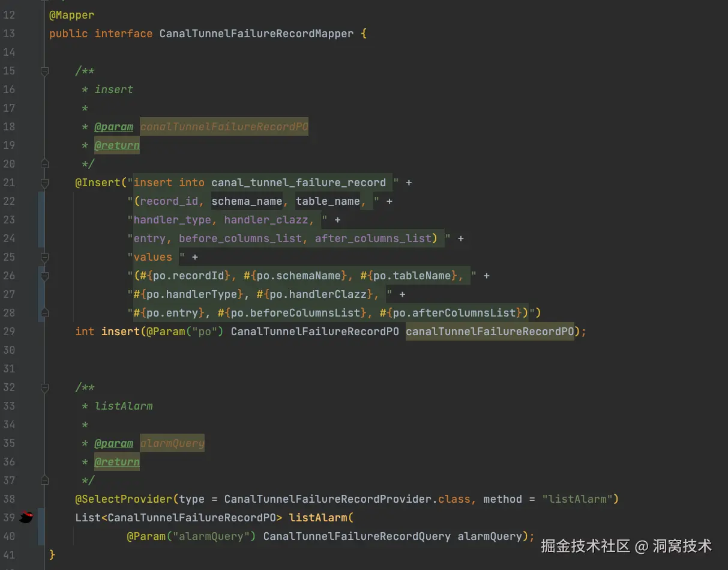Click line number 39 to place a breakpoint
Screen dimensions: 728x570
(x=9, y=517)
